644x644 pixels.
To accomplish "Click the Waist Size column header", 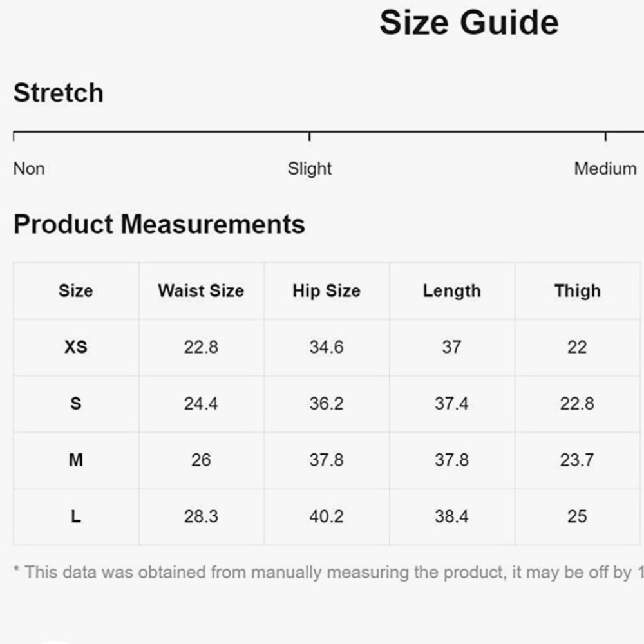I will tap(201, 291).
